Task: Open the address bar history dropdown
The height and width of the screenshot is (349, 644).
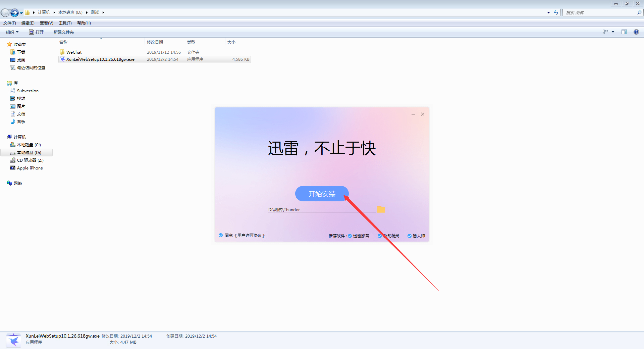Action: [548, 12]
